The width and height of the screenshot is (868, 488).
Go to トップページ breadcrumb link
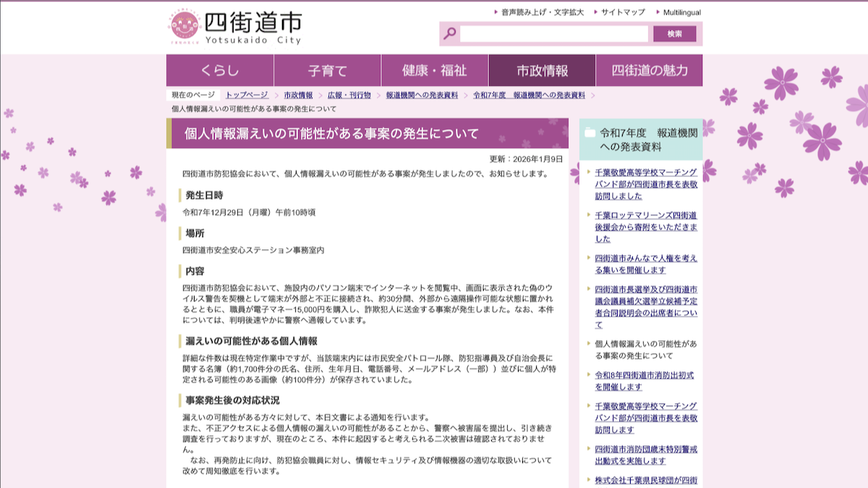pos(247,95)
